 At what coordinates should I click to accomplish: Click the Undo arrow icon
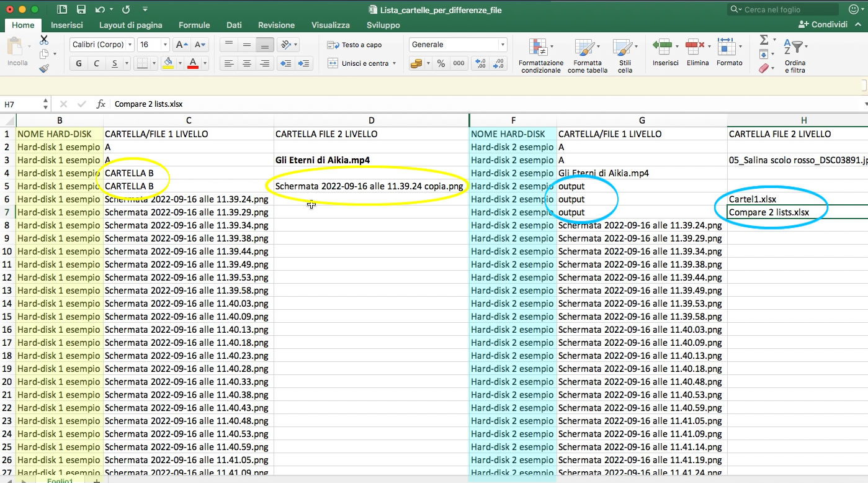pos(101,10)
